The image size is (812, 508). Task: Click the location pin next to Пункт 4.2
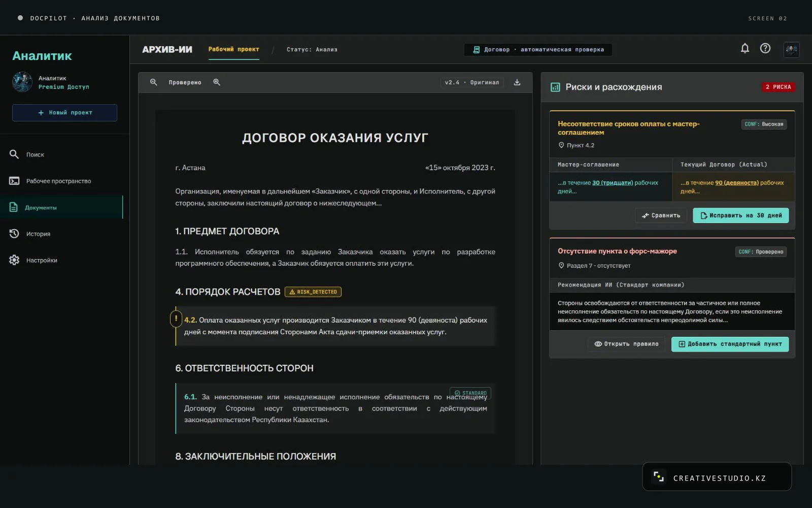point(561,145)
